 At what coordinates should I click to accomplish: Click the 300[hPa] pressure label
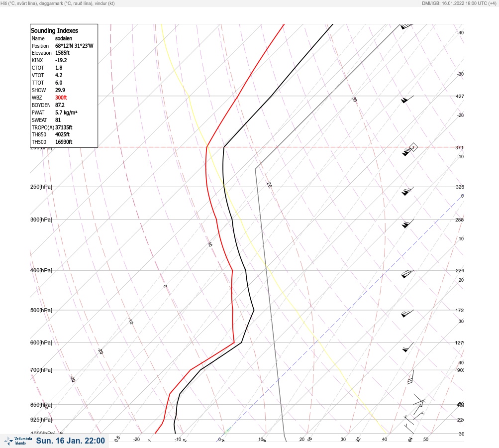[x=41, y=220]
